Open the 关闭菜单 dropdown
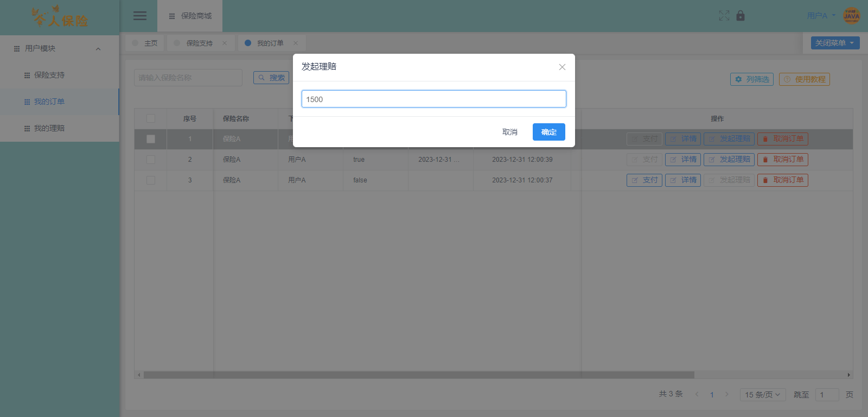868x417 pixels. click(x=835, y=43)
